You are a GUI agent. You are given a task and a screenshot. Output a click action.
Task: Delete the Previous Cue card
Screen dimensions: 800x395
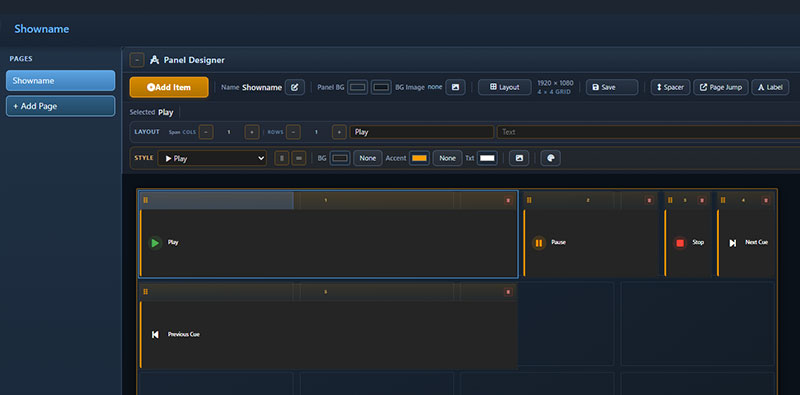pyautogui.click(x=508, y=292)
